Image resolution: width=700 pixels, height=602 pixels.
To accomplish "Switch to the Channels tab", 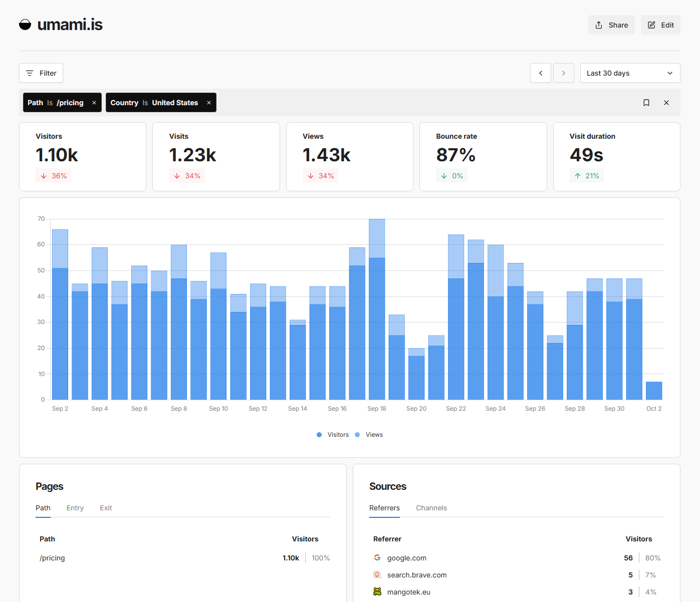I will coord(431,508).
